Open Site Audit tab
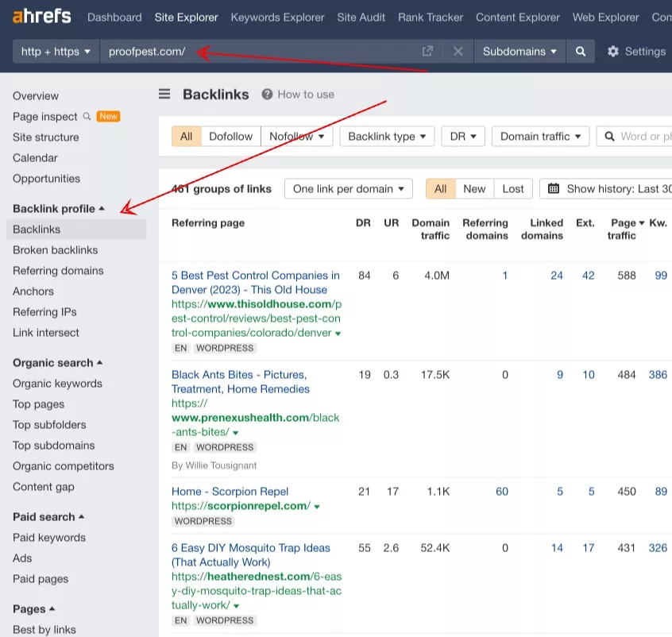The width and height of the screenshot is (672, 637). pos(361,17)
